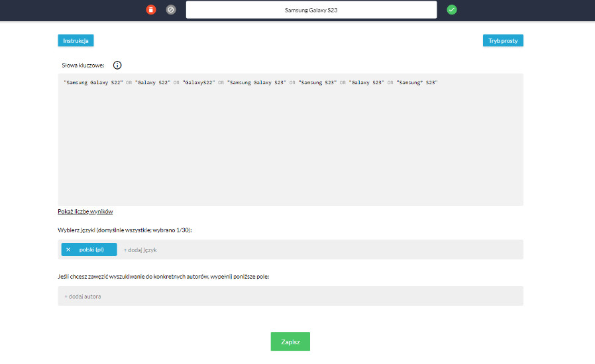Switch to Tryb prosty mode

pos(503,40)
